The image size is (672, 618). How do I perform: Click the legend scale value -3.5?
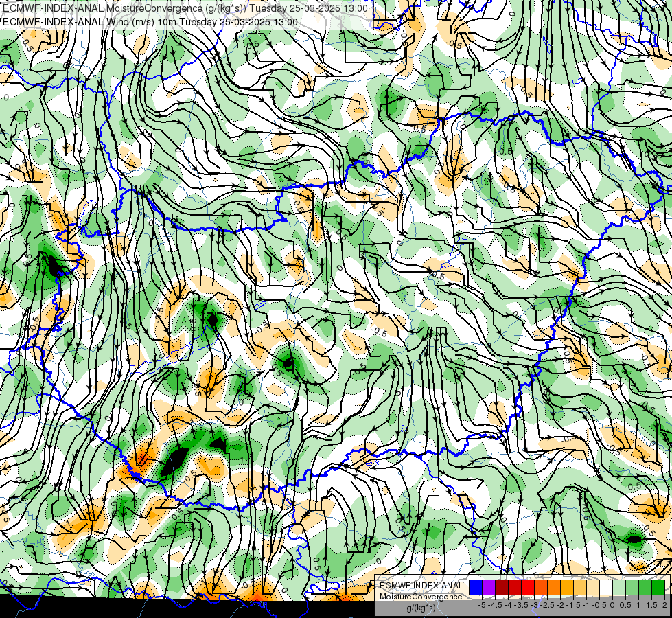pyautogui.click(x=521, y=605)
